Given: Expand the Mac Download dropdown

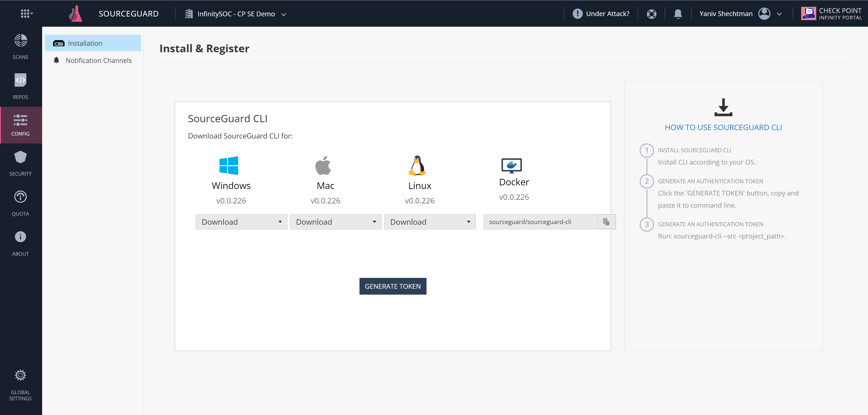Looking at the screenshot, I should 336,222.
